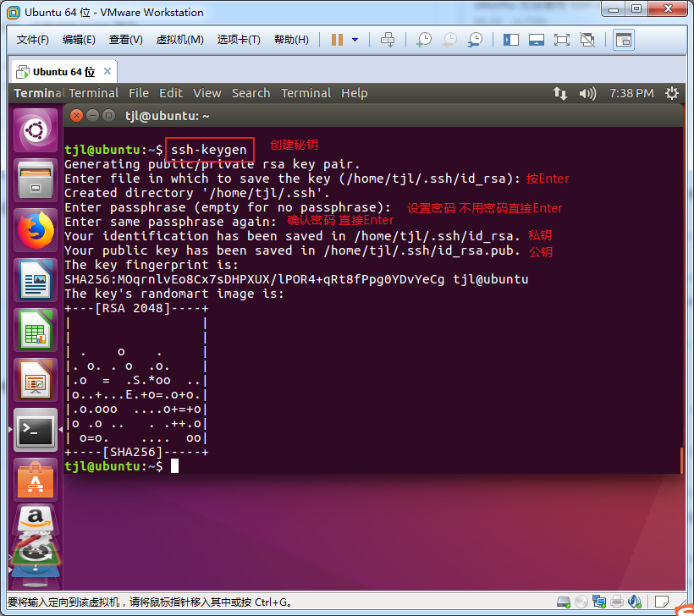Image resolution: width=694 pixels, height=616 pixels.
Task: Open Firefox from the Ubuntu launcher
Action: (x=36, y=228)
